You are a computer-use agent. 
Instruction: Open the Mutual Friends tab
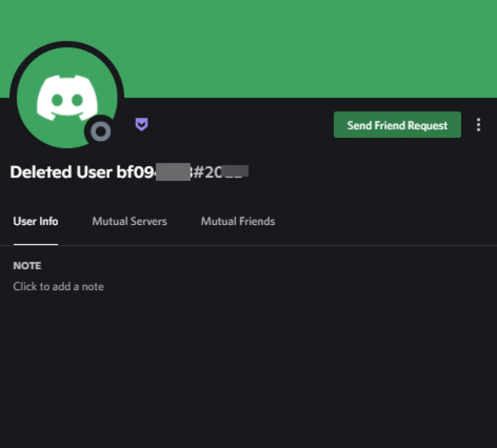[x=238, y=221]
